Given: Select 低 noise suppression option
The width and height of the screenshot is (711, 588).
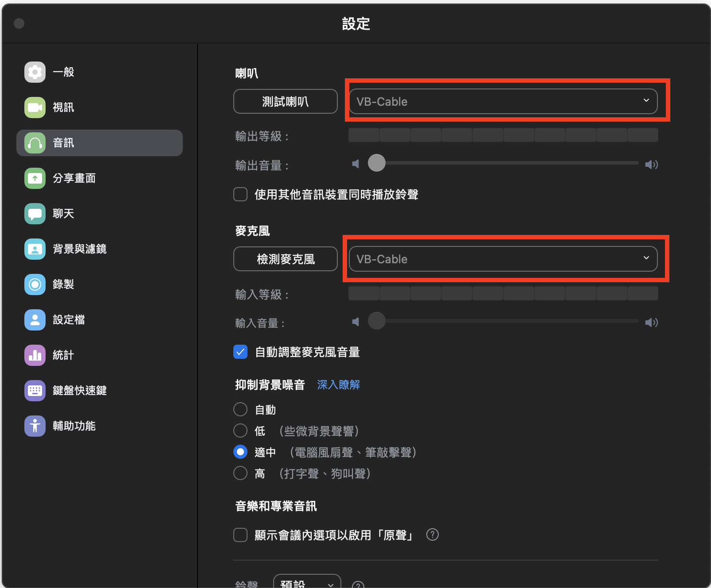Looking at the screenshot, I should point(240,430).
